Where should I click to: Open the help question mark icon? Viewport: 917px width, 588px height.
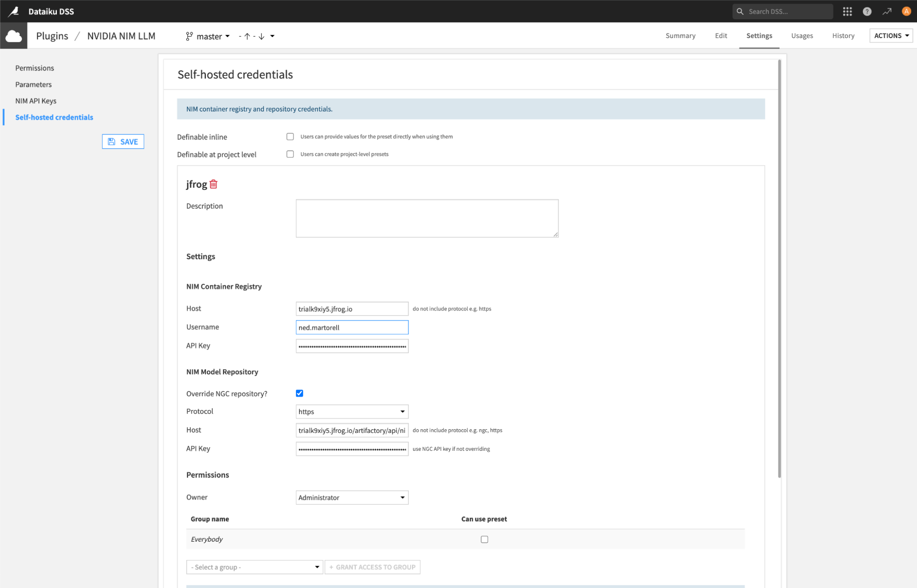tap(867, 11)
